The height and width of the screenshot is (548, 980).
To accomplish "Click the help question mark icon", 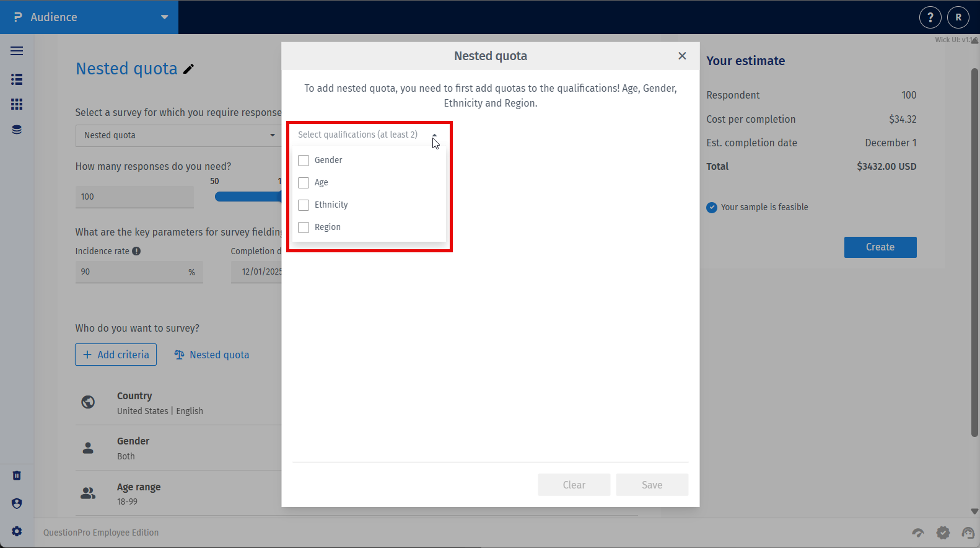I will [x=930, y=17].
